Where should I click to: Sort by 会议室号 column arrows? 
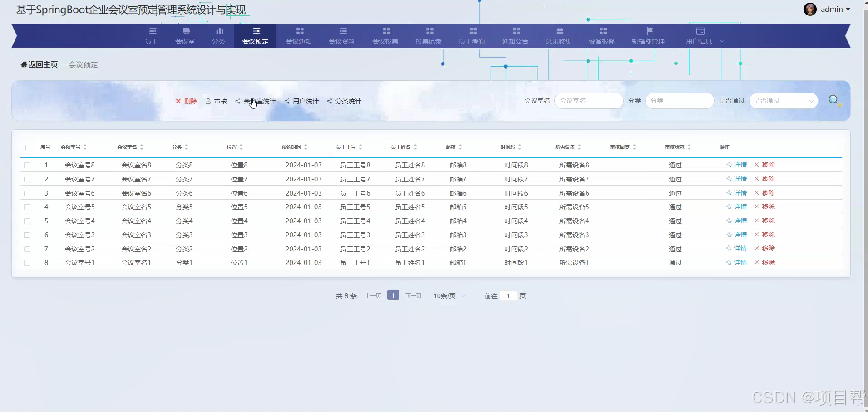(85, 147)
